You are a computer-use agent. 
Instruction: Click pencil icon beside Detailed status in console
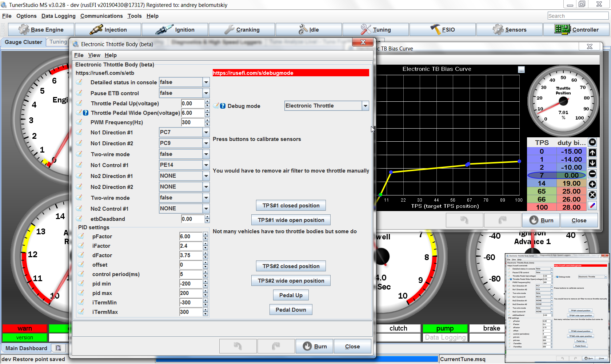[x=79, y=82]
